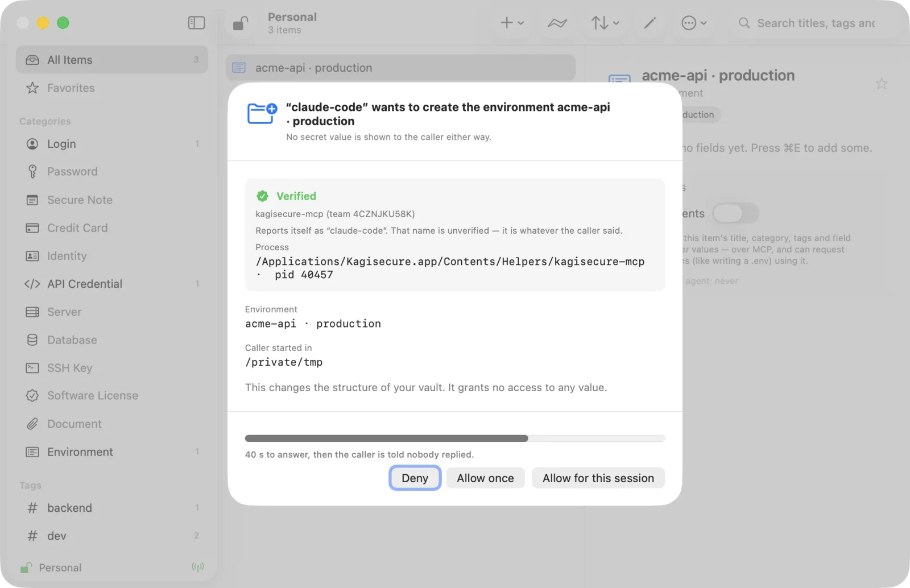
Task: Click the Environment category icon
Action: (x=32, y=452)
